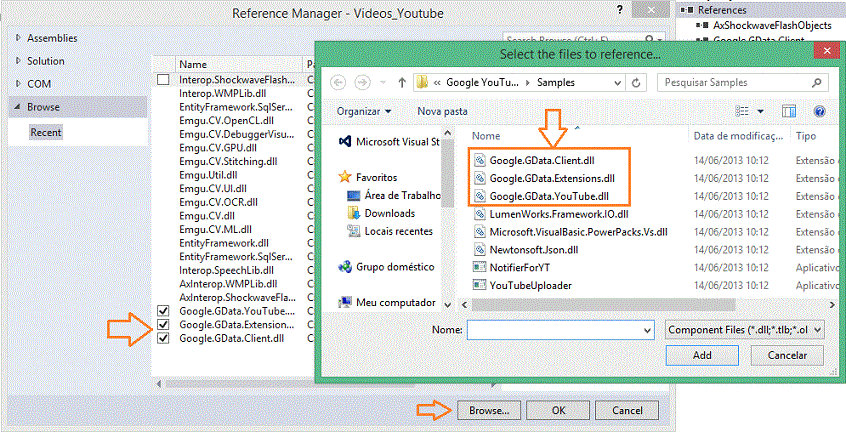Click the Google.GData.Client.dll file icon

pos(479,160)
